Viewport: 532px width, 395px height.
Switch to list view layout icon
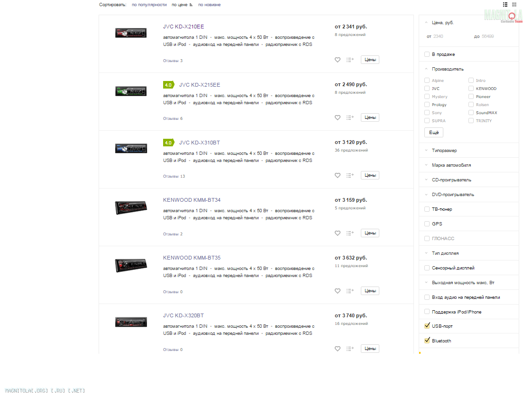[505, 4]
